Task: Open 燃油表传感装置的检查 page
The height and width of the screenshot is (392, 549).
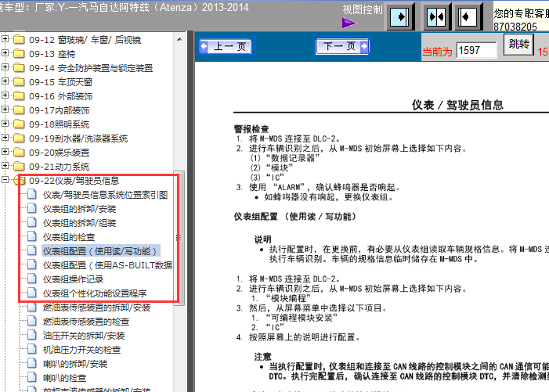Action: coord(86,322)
